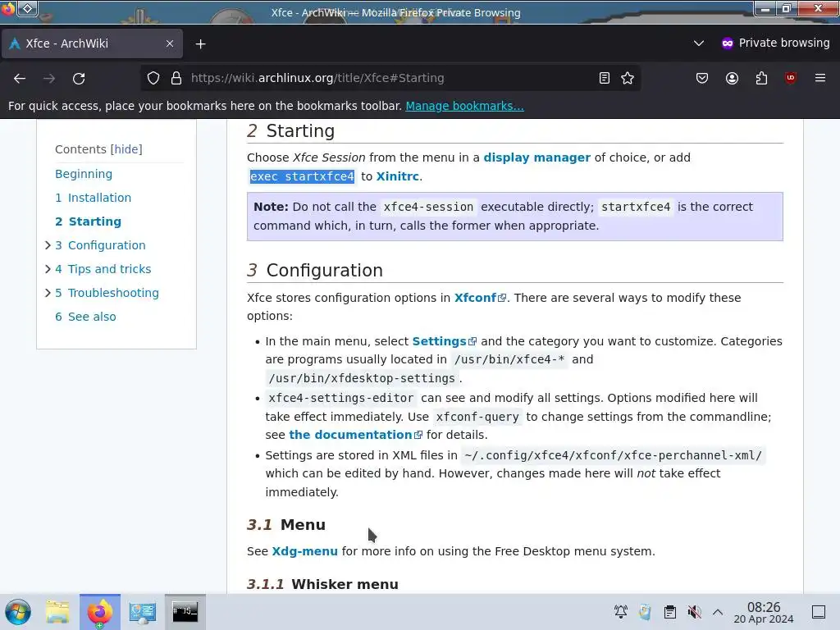Select the Xfce - ArchWiki tab
Image resolution: width=840 pixels, height=630 pixels.
pos(92,43)
